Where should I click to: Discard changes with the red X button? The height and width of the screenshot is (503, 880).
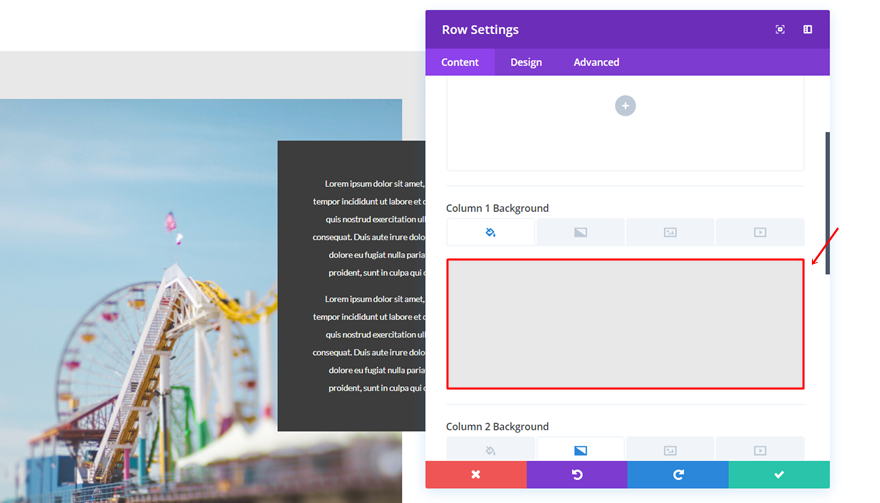(476, 474)
